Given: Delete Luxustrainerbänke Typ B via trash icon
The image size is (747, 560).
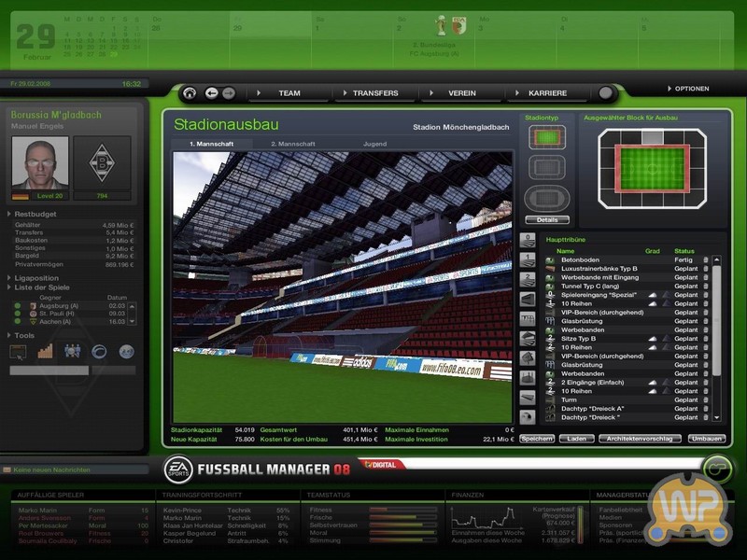Looking at the screenshot, I should pos(706,269).
